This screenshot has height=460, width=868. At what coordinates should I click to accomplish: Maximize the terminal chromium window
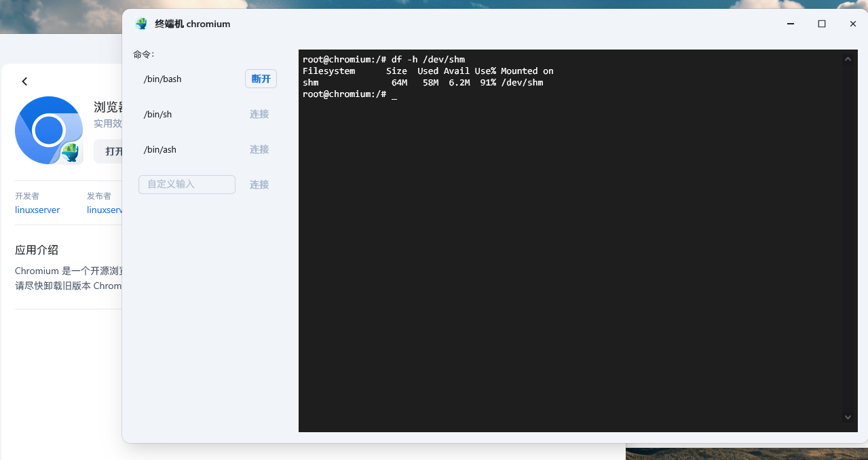point(822,24)
